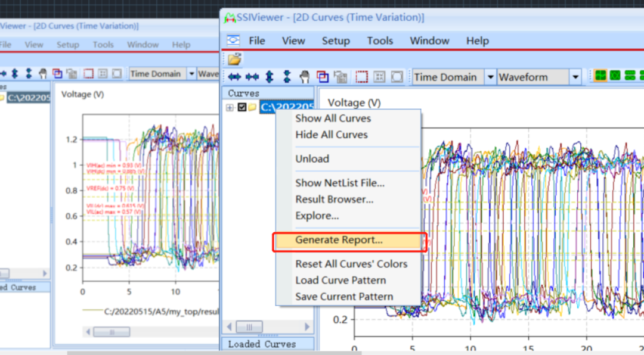Click the gray grid icon in background window
The image size is (644, 355).
point(103,74)
